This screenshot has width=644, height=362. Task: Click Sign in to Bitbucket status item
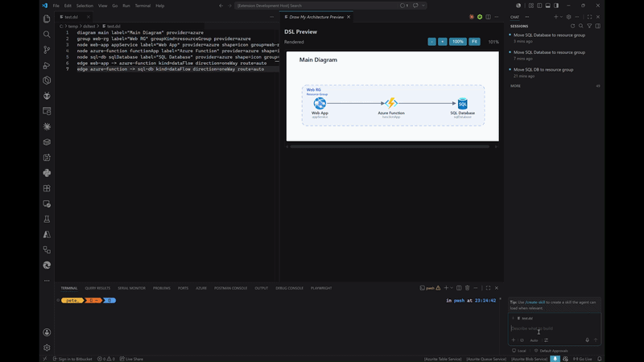72,359
